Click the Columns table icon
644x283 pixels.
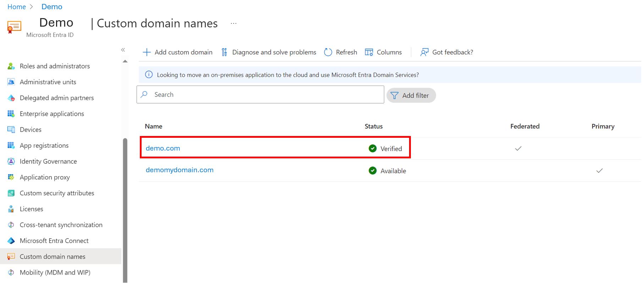click(x=369, y=52)
